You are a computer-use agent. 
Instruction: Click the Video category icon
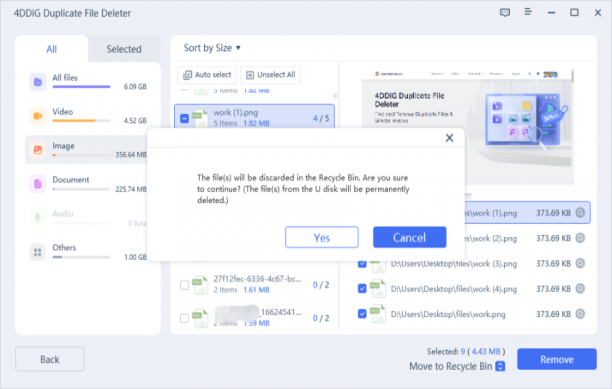(38, 116)
